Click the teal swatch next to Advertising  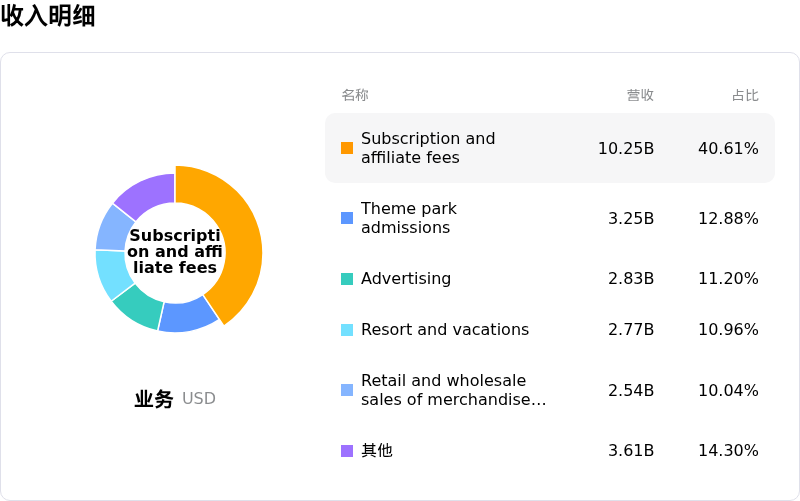pos(347,279)
